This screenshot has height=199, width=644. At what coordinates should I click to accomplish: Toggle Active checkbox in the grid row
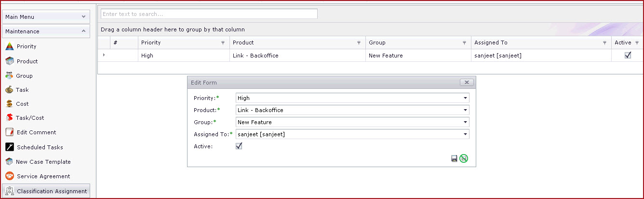[628, 56]
